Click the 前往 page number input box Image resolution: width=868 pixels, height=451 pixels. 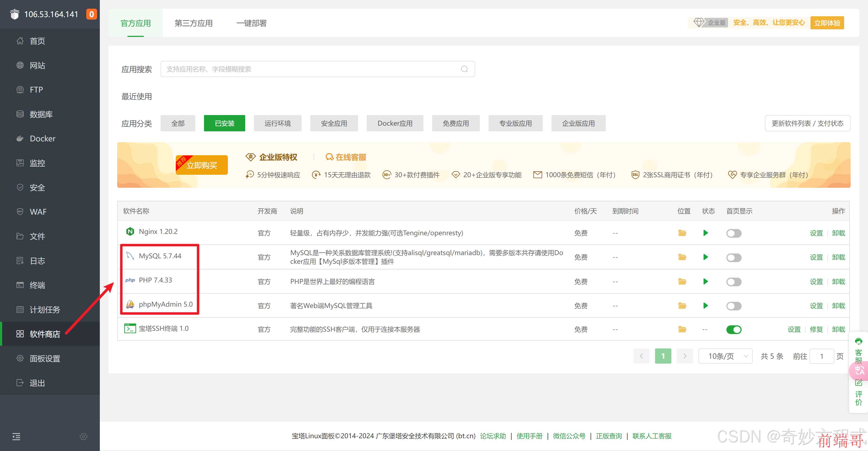click(x=822, y=356)
